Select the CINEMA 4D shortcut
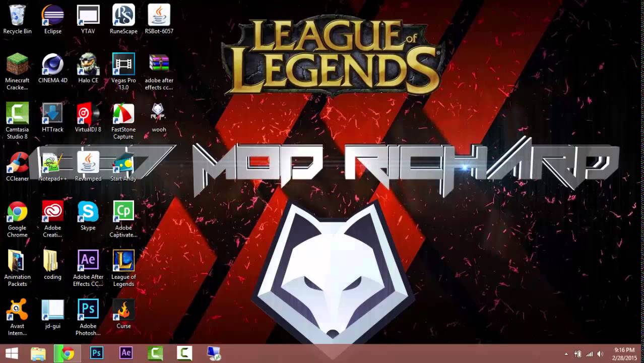The width and height of the screenshot is (644, 363). point(52,68)
